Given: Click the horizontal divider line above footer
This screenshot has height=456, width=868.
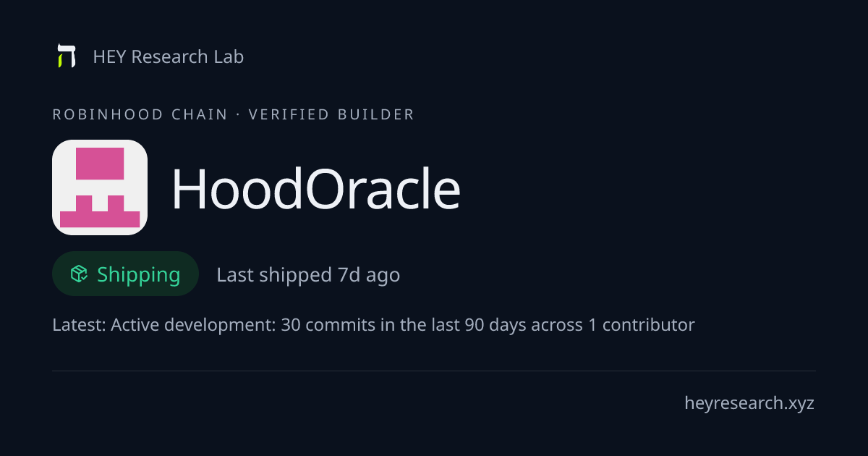Looking at the screenshot, I should click(434, 371).
